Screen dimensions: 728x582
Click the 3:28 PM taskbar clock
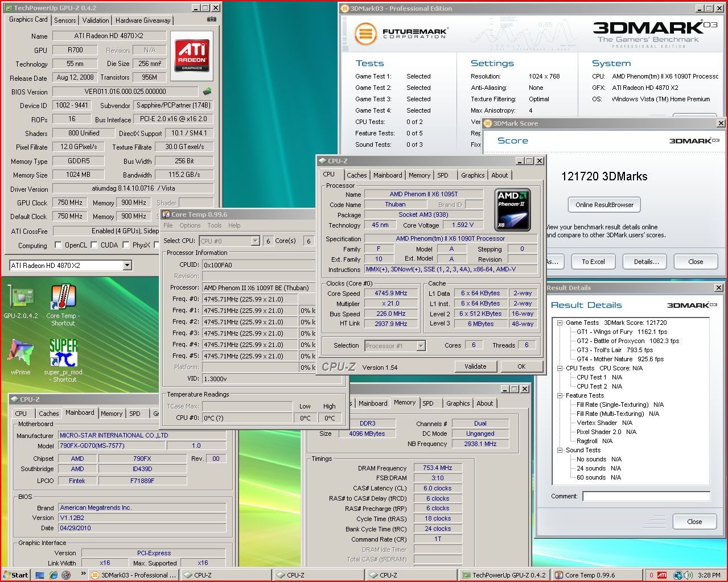click(709, 575)
